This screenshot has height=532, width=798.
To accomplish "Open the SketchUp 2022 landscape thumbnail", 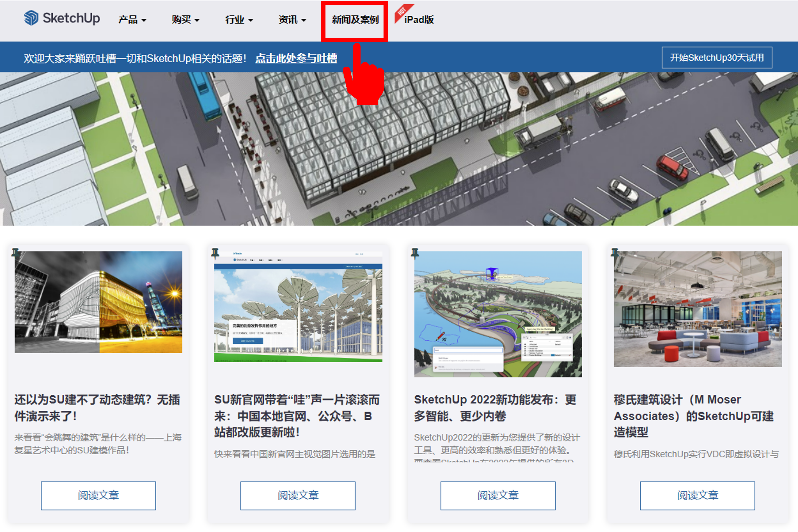I will click(498, 314).
